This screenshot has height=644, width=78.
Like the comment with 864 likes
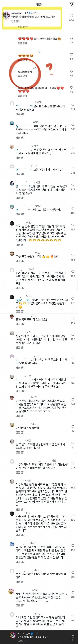71,16
